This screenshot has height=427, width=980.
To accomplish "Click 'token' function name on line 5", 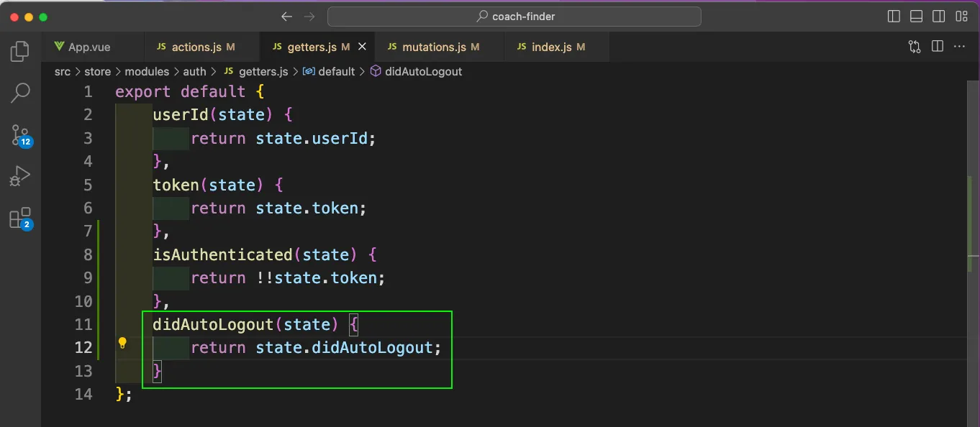I will tap(176, 185).
